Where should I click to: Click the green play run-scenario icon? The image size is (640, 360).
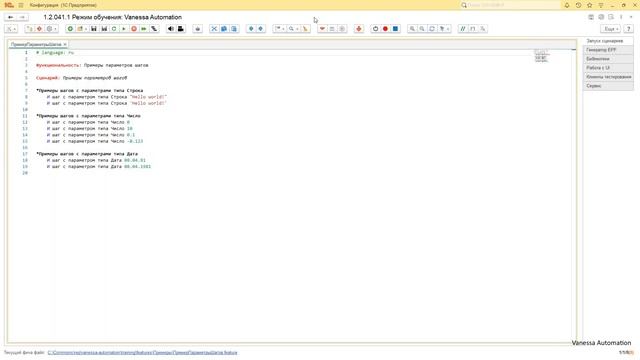coord(124,29)
